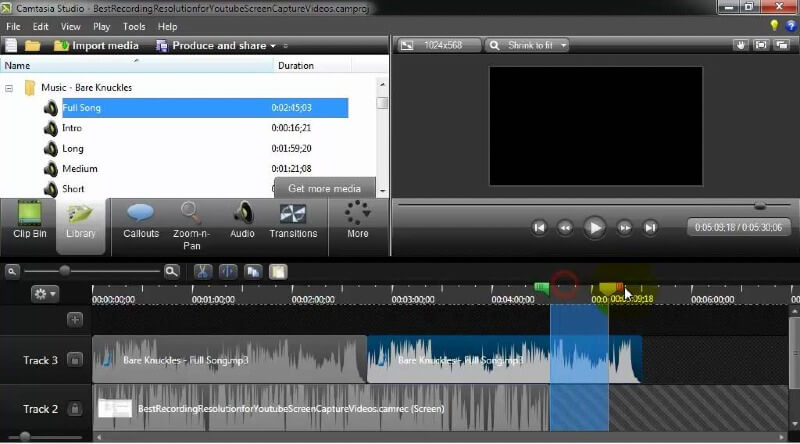Click the detach preview window icon
Screen dimensions: 800x444
pyautogui.click(x=782, y=45)
